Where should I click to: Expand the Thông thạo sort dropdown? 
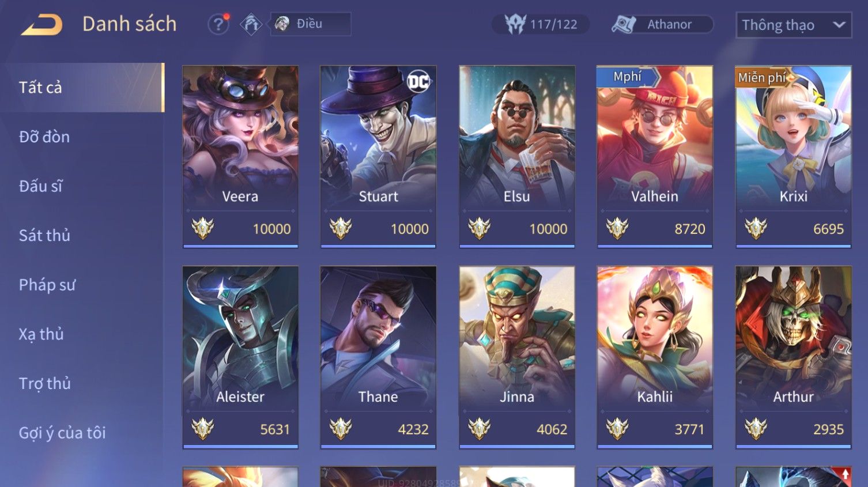coord(794,25)
